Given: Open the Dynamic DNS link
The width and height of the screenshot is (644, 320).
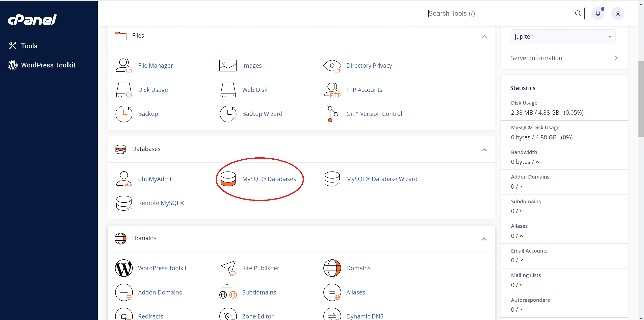Looking at the screenshot, I should pos(365,316).
